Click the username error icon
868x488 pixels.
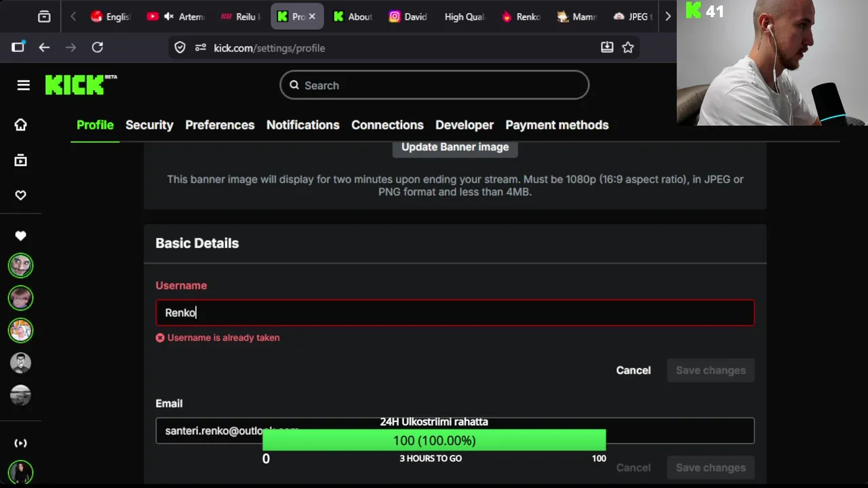(160, 338)
